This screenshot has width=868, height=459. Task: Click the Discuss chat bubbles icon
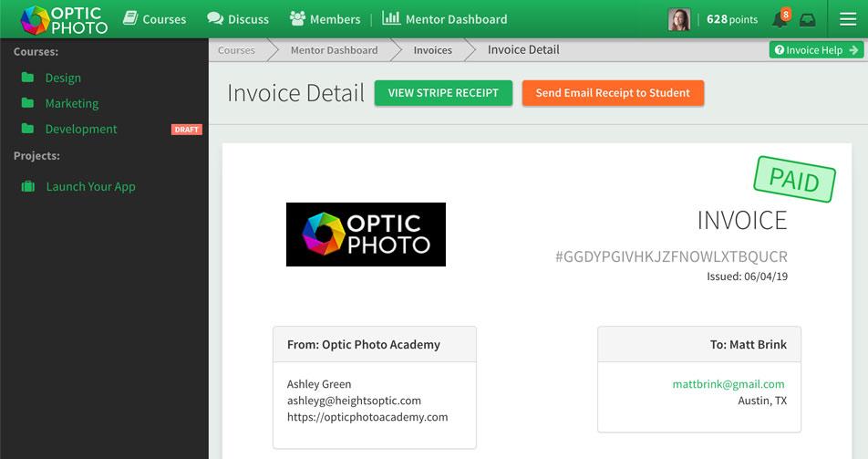pos(215,18)
